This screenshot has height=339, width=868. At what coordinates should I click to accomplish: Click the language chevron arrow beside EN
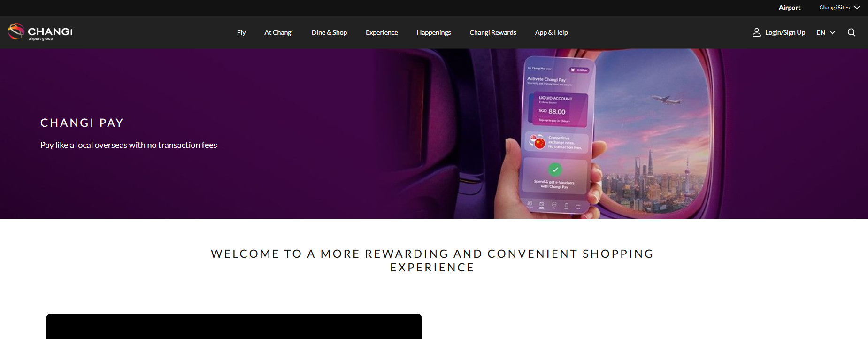click(x=833, y=32)
